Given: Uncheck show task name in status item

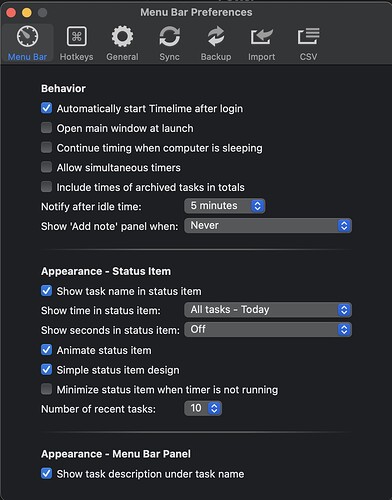Looking at the screenshot, I should pyautogui.click(x=46, y=291).
